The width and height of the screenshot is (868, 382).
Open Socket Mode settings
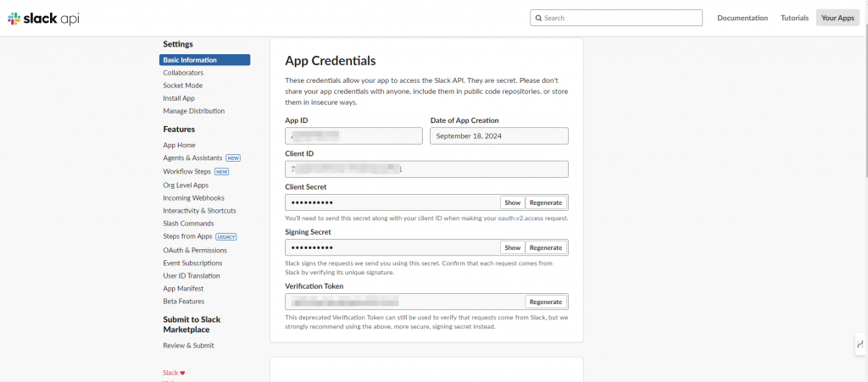pos(183,86)
